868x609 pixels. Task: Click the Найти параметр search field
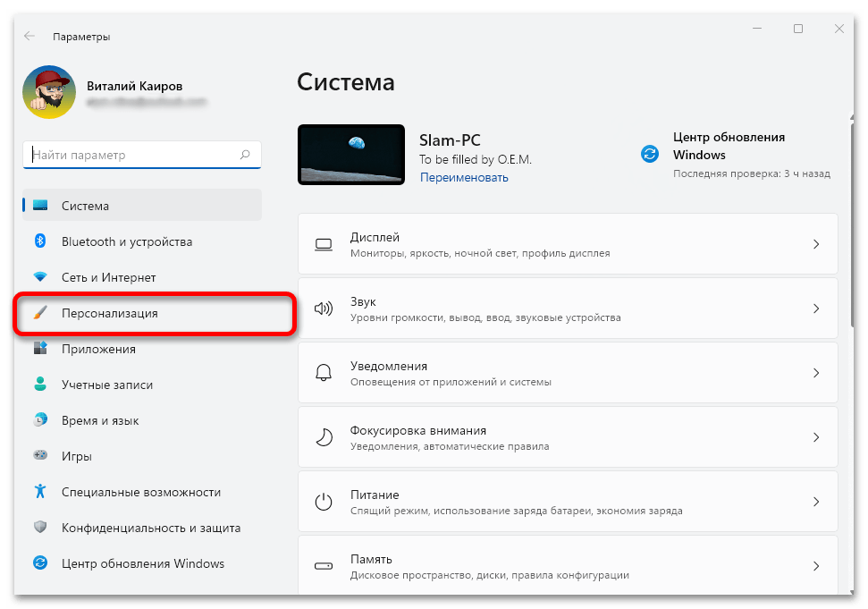point(142,155)
